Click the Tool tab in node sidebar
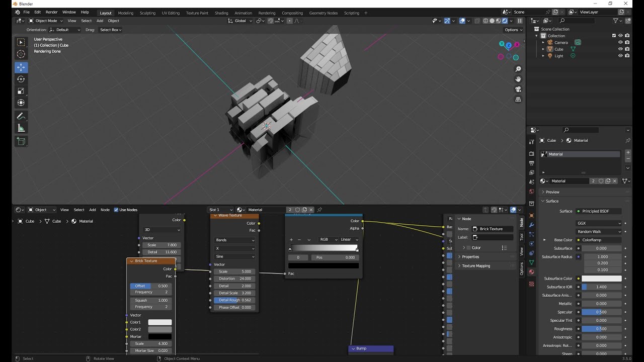 coord(522,236)
